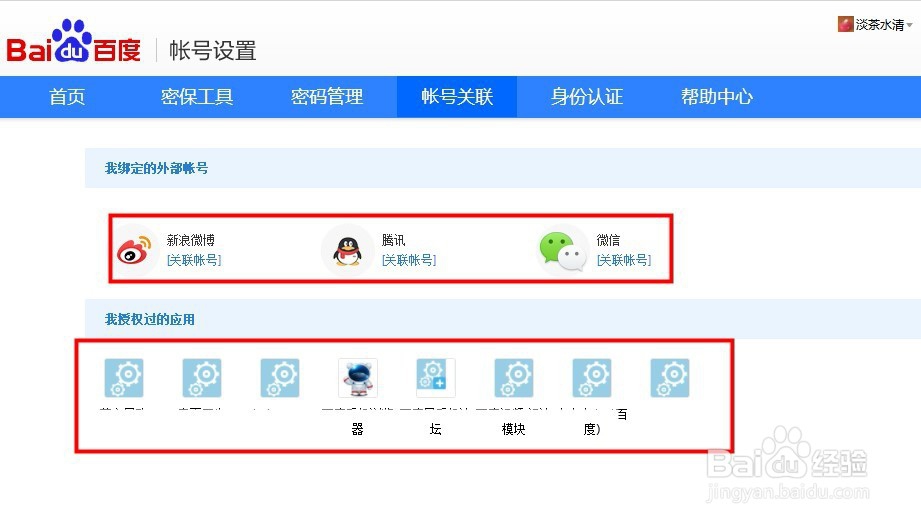Click the Baidu paw logo

[73, 42]
